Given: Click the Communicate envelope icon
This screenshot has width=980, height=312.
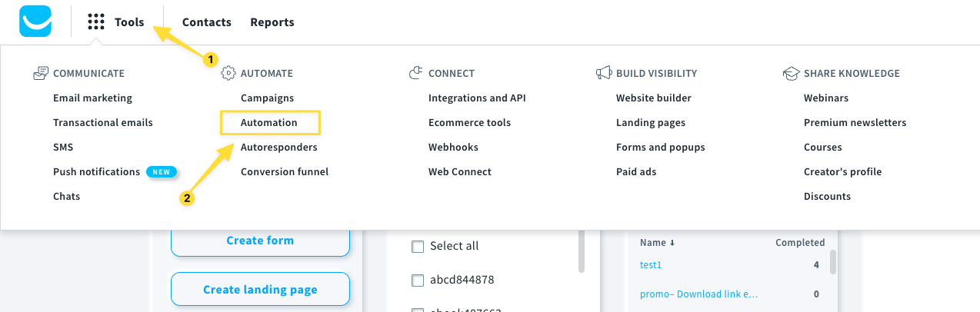Looking at the screenshot, I should point(41,74).
